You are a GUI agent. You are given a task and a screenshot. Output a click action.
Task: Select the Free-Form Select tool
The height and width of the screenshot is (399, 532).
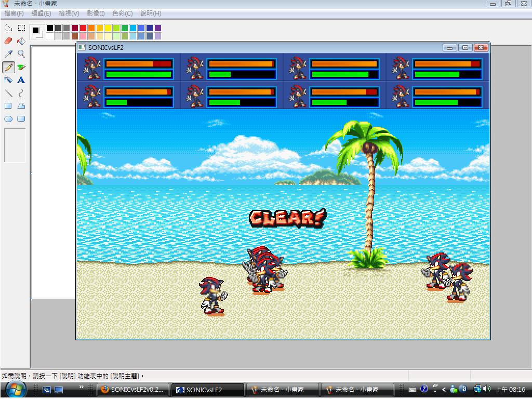pos(8,28)
